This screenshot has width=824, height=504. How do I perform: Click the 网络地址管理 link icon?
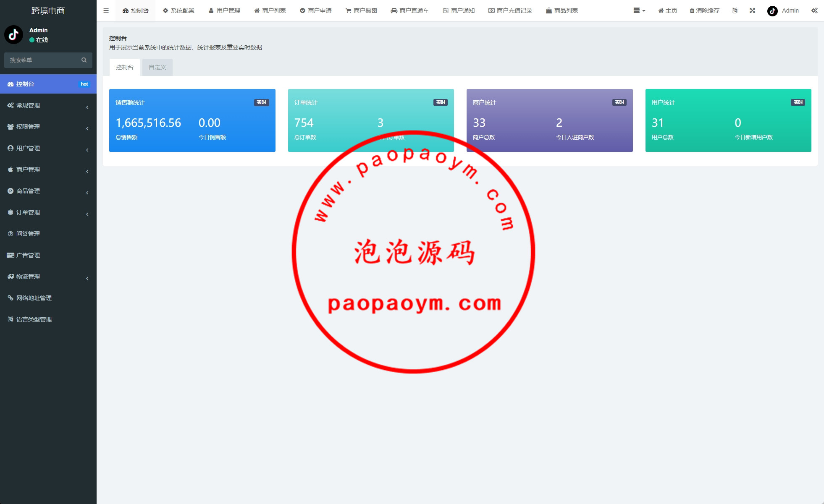click(10, 298)
